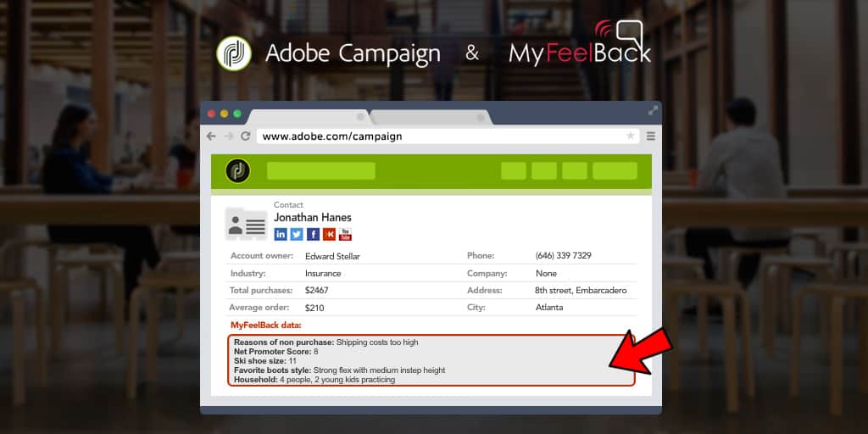Expand browser window with fullscreen arrows icon

click(654, 110)
